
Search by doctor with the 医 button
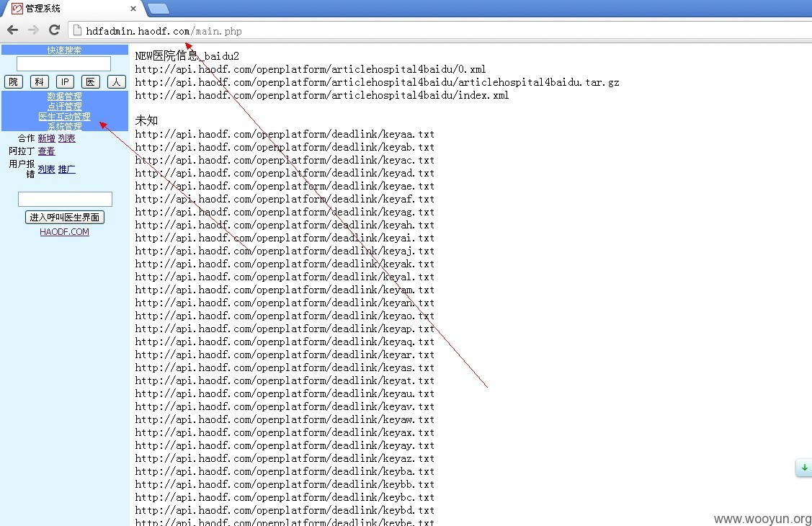point(91,82)
